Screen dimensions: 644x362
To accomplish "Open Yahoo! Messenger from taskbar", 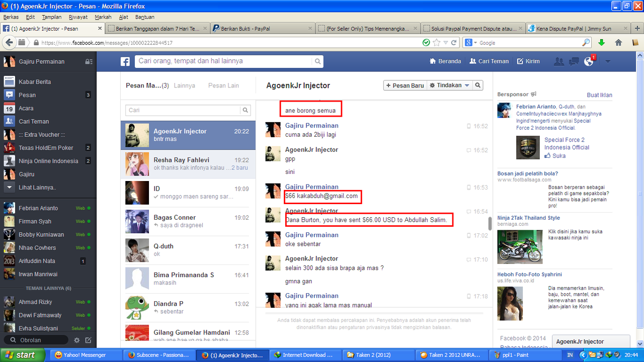I will 86,355.
